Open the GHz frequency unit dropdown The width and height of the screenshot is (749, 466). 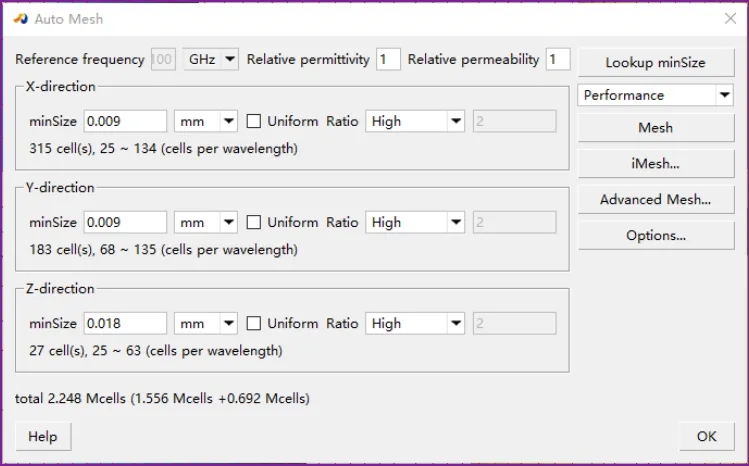click(212, 60)
